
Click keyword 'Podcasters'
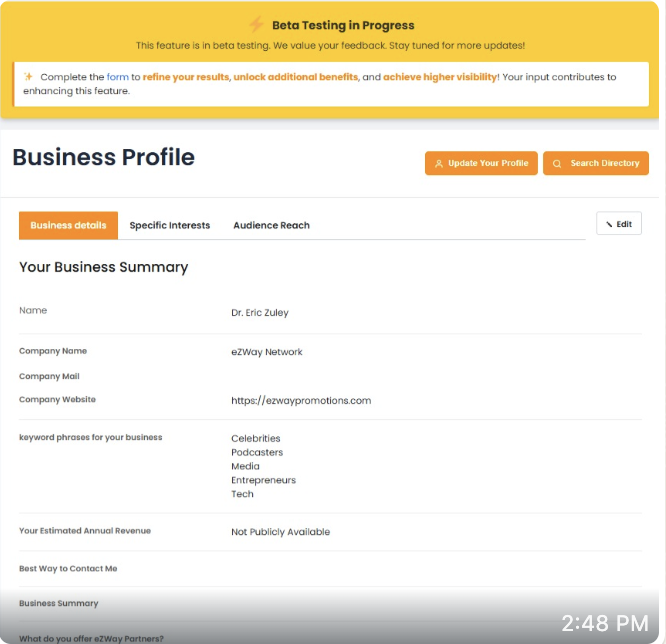click(x=257, y=452)
